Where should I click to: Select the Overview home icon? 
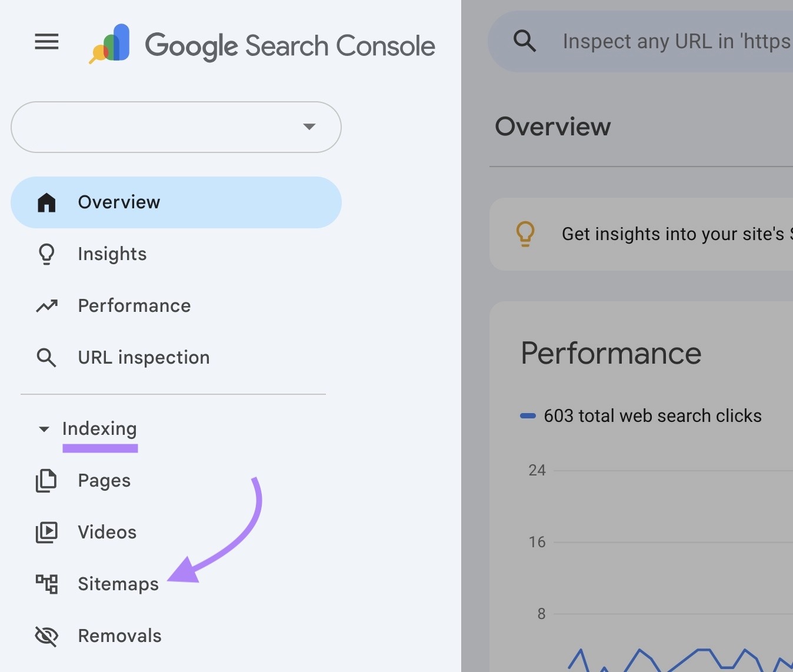coord(46,202)
